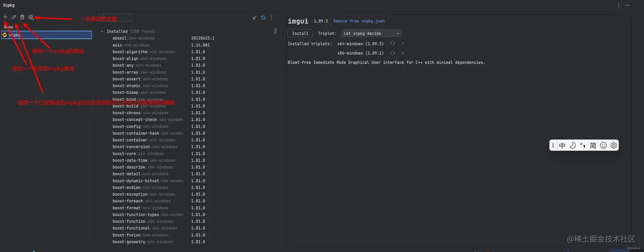
Task: Select boost-functional package row
Action: coord(145,228)
